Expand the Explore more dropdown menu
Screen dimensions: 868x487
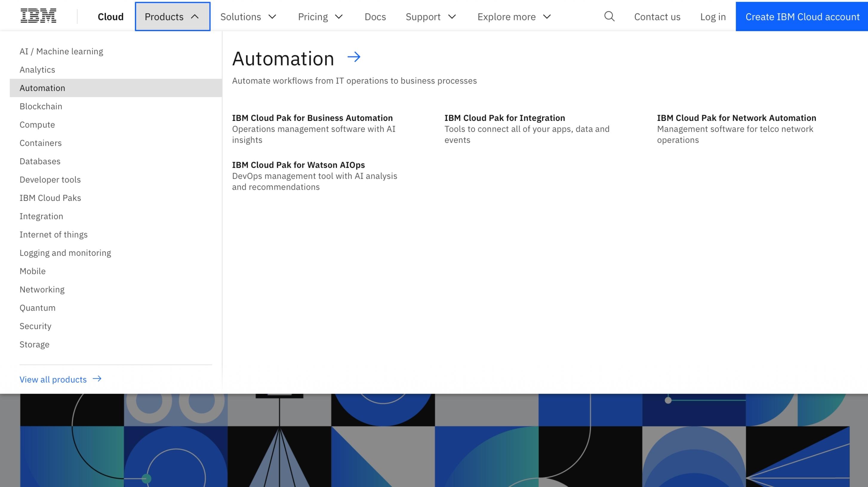(515, 16)
